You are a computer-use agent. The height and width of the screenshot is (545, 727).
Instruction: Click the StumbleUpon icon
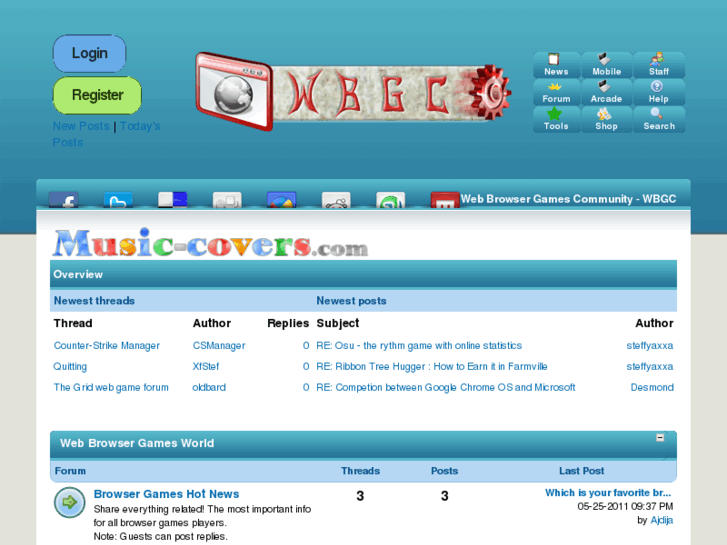(x=390, y=200)
